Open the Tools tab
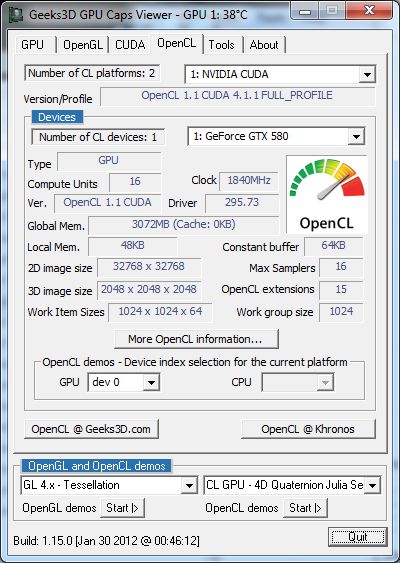 point(222,45)
